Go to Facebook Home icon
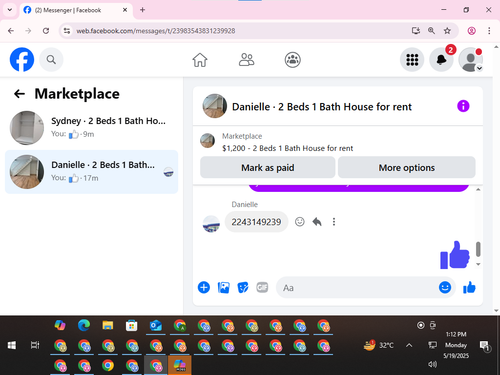The image size is (500, 375). point(200,60)
